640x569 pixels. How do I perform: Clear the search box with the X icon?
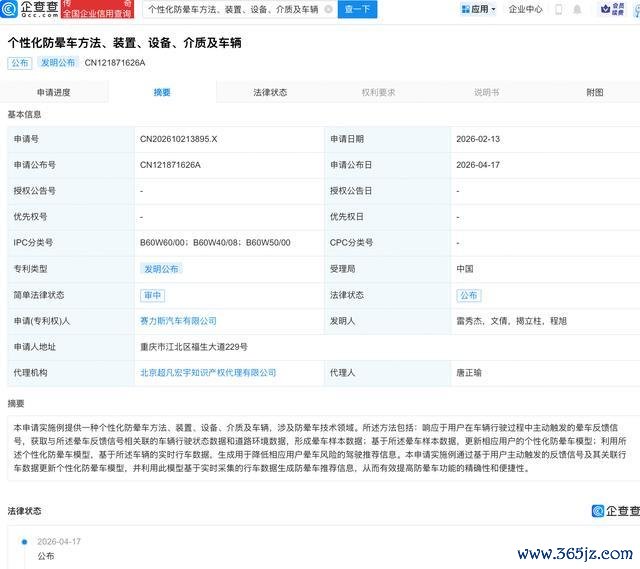[328, 10]
